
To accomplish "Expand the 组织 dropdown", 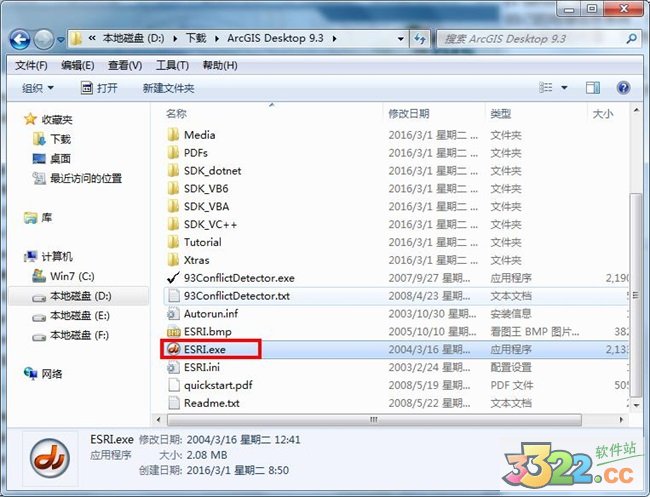I will point(38,88).
